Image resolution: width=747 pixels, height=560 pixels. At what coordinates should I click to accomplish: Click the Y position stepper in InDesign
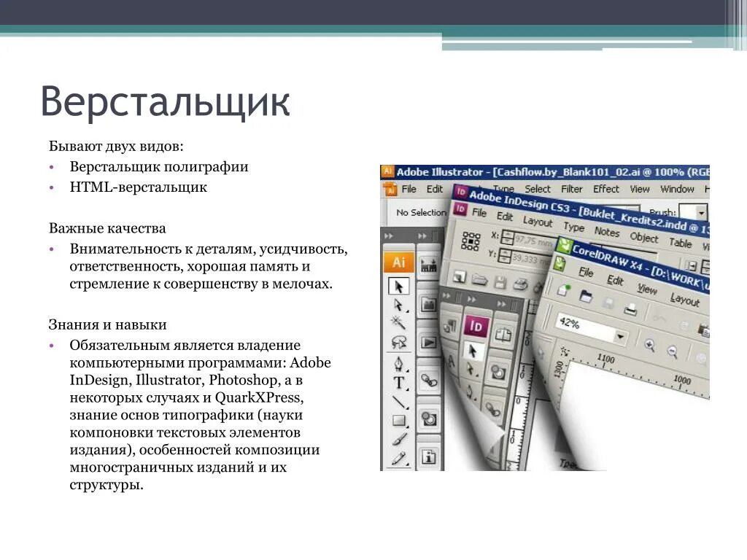pyautogui.click(x=504, y=256)
